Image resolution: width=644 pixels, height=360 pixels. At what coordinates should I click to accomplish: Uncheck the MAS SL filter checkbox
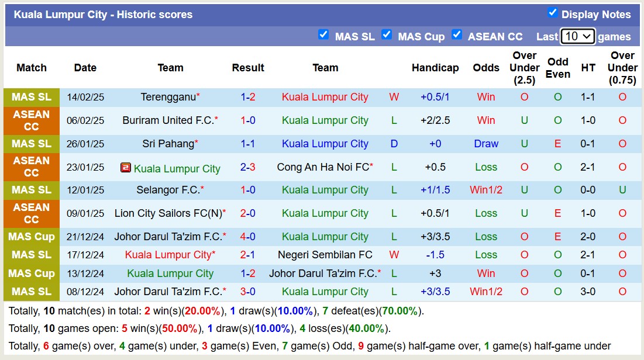coord(324,34)
